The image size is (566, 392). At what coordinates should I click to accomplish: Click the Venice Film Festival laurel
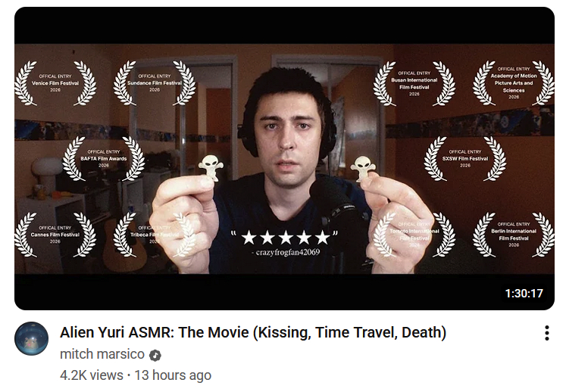click(55, 83)
